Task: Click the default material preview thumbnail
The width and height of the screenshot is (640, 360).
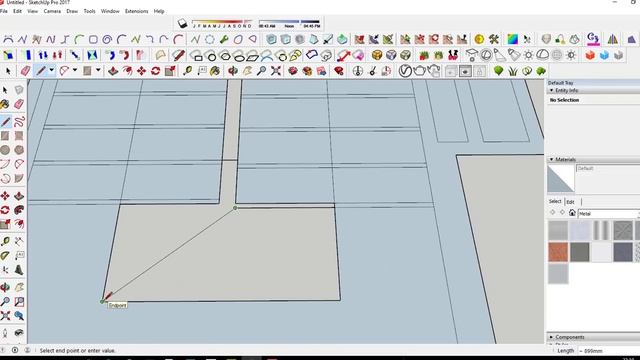Action: [560, 178]
